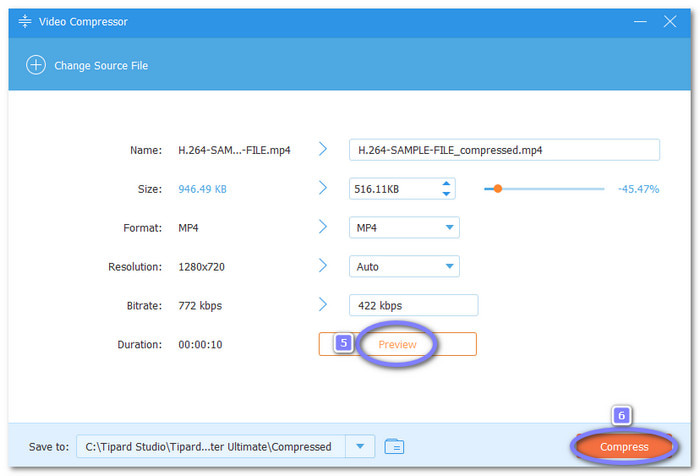Click the 946.49 KB source size
The image size is (700, 476).
click(x=202, y=189)
